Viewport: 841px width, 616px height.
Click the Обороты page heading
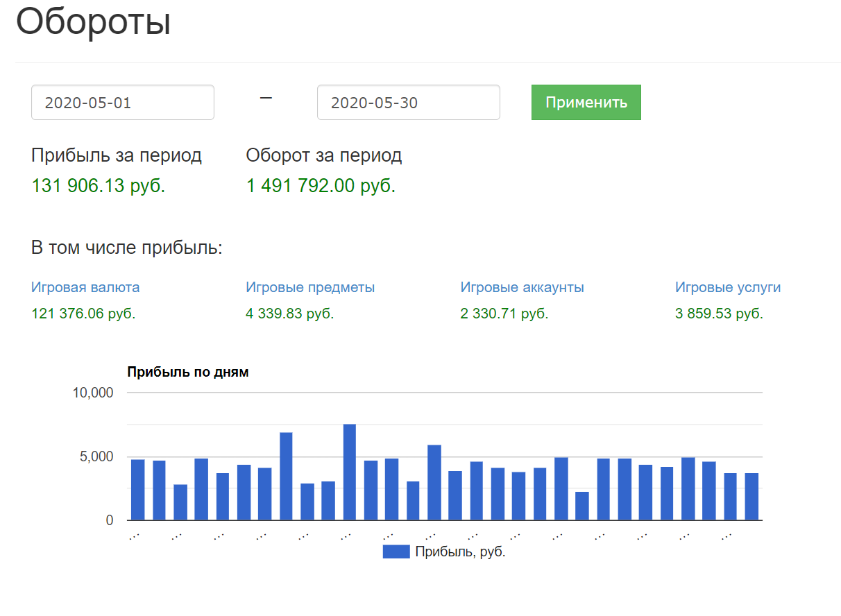pyautogui.click(x=93, y=22)
